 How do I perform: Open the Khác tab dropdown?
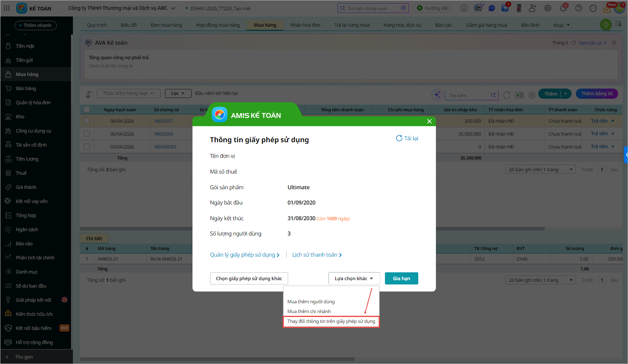[562, 25]
